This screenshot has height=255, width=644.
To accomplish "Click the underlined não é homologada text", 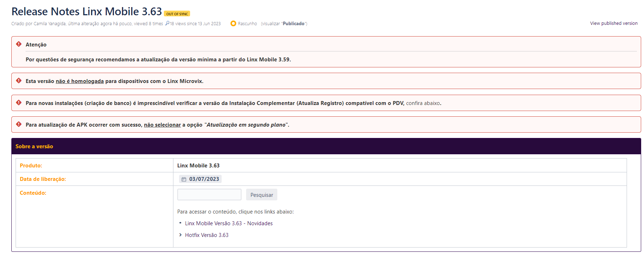I will click(80, 81).
